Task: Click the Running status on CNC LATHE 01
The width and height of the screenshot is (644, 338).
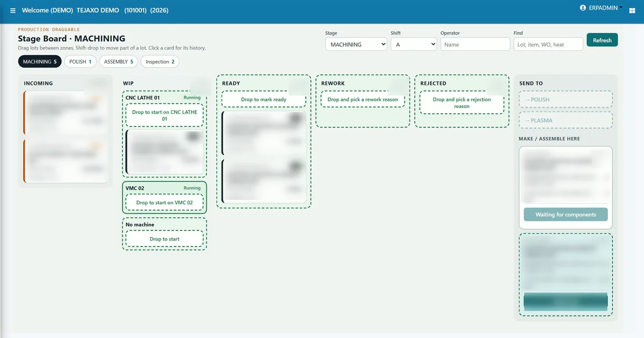Action: tap(192, 98)
